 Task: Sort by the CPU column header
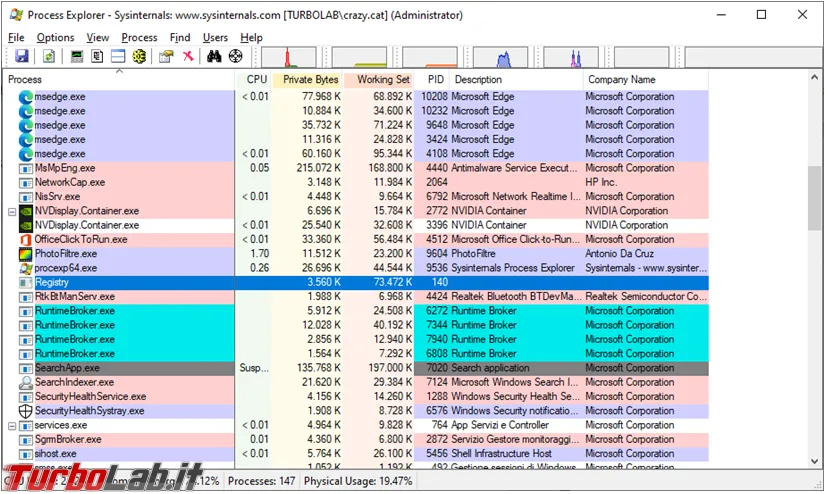pos(254,80)
